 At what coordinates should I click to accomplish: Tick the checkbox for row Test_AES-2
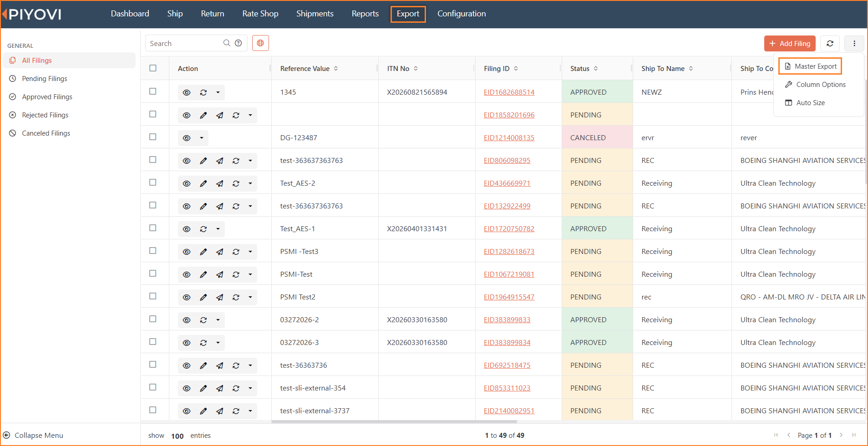click(x=153, y=182)
